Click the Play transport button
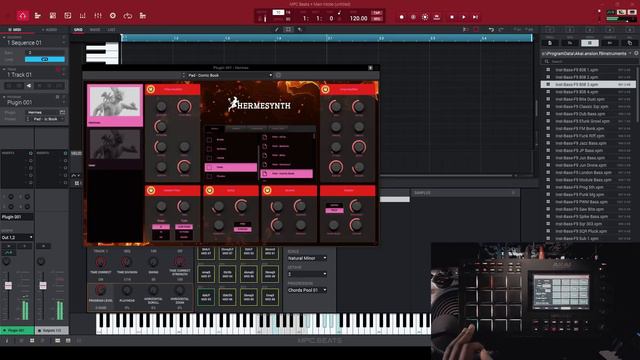Screen dimensions: 640x360 [x=464, y=17]
